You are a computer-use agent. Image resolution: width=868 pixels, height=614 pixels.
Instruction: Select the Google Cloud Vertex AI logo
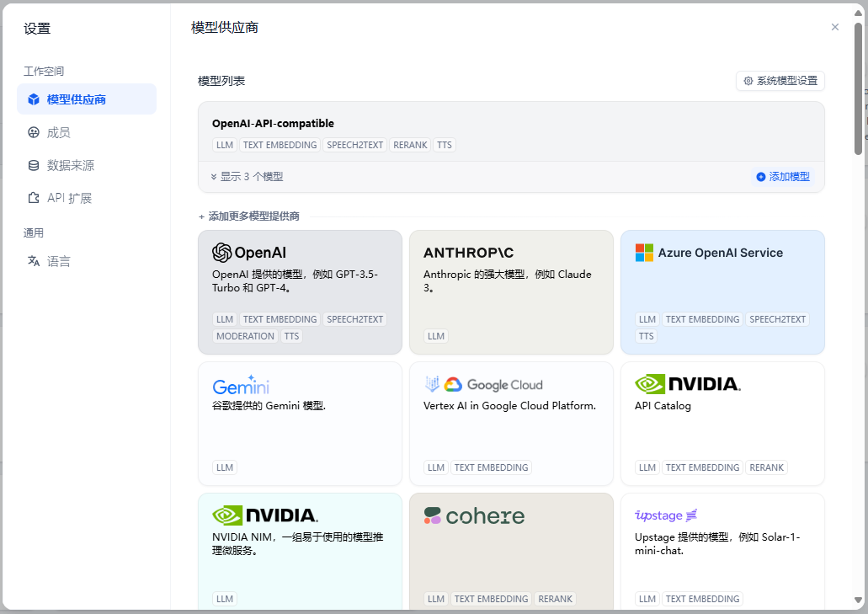483,384
